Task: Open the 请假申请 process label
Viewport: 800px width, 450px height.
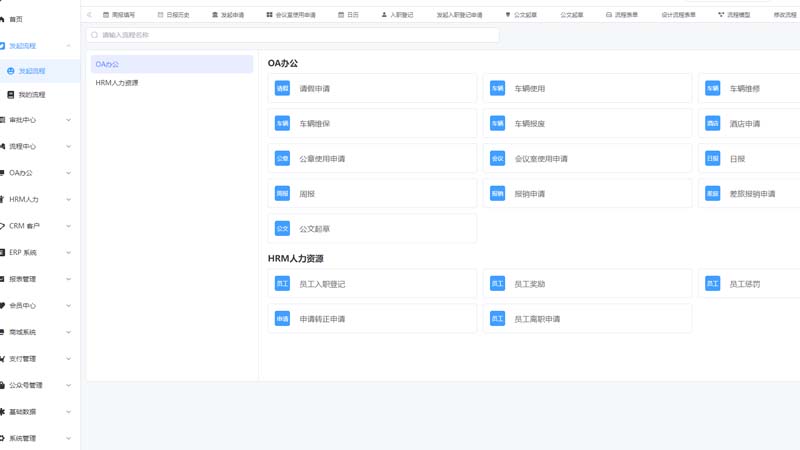Action: point(314,89)
